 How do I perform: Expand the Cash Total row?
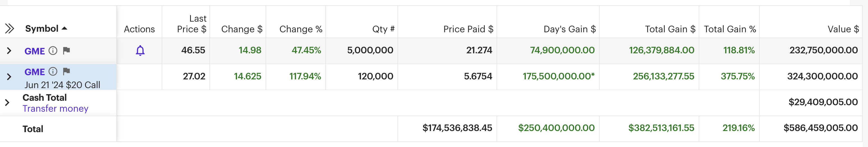[7, 103]
